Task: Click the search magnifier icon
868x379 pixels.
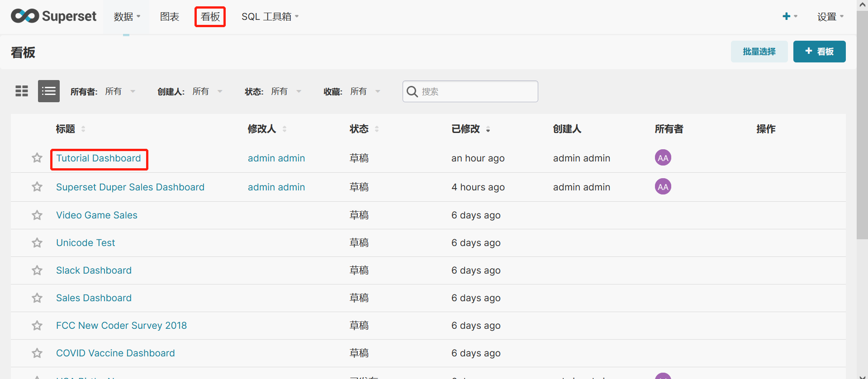Action: pos(412,91)
